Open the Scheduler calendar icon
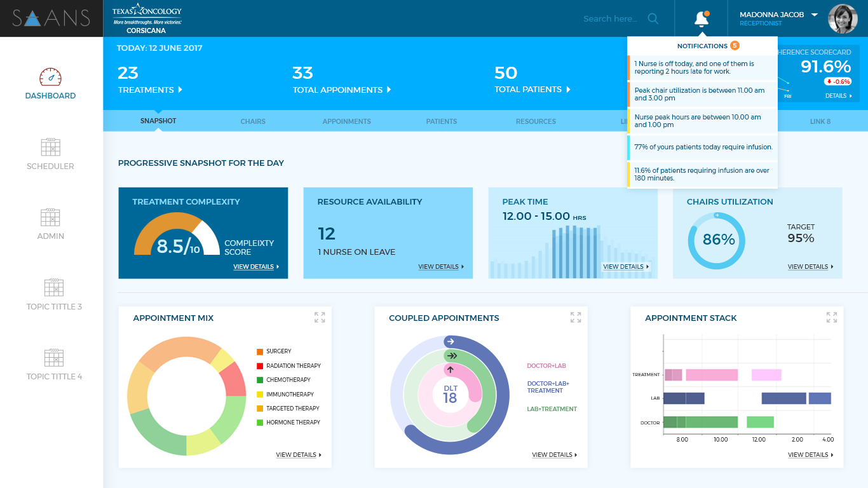Image resolution: width=868 pixels, height=488 pixels. [50, 147]
